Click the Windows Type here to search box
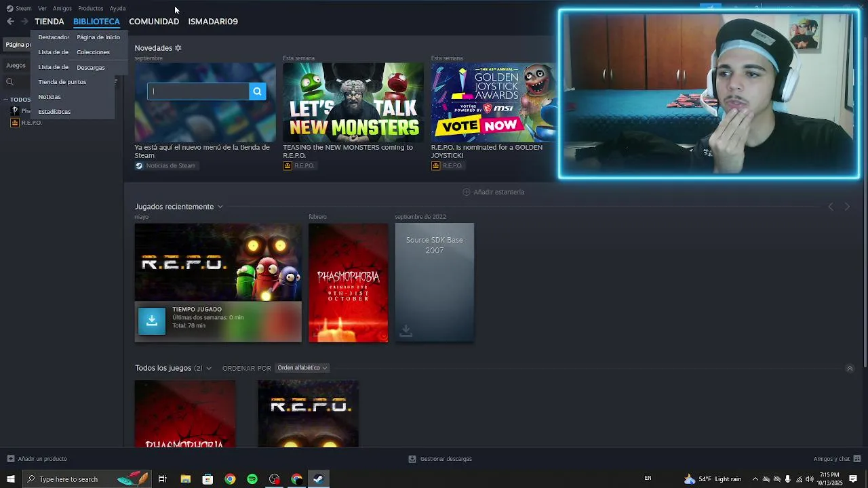Screen dimensions: 868x488 (87, 479)
